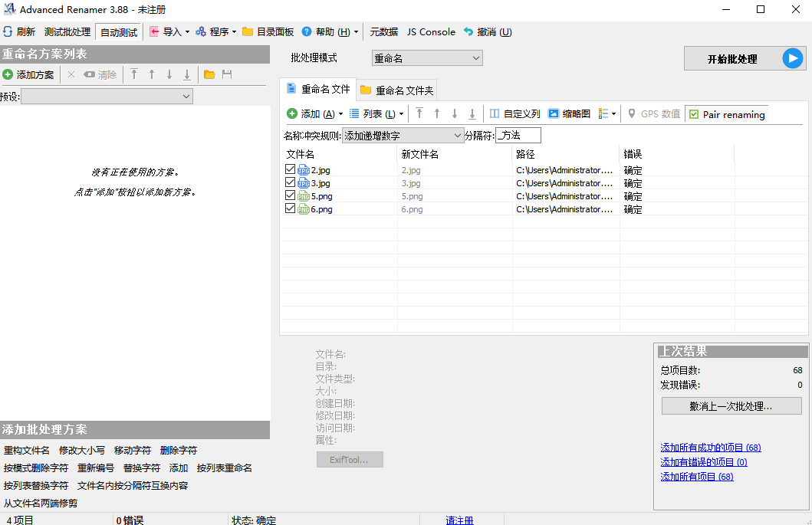Click the 目录面板 folder panel icon
The image size is (812, 525).
click(247, 31)
